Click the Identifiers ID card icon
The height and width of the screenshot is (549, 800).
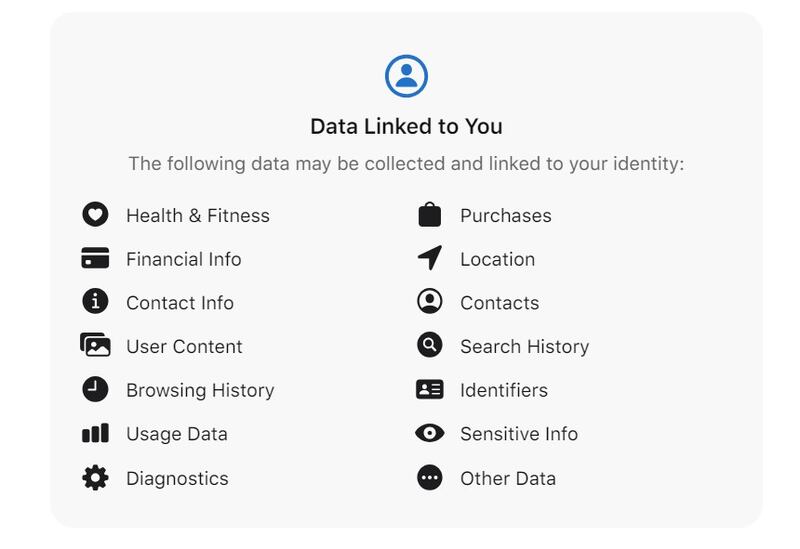coord(429,390)
